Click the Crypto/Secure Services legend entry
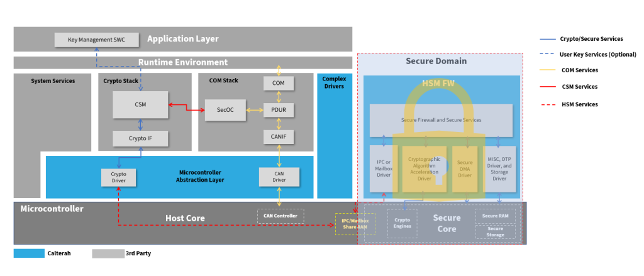This screenshot has height=276, width=644. [x=587, y=39]
